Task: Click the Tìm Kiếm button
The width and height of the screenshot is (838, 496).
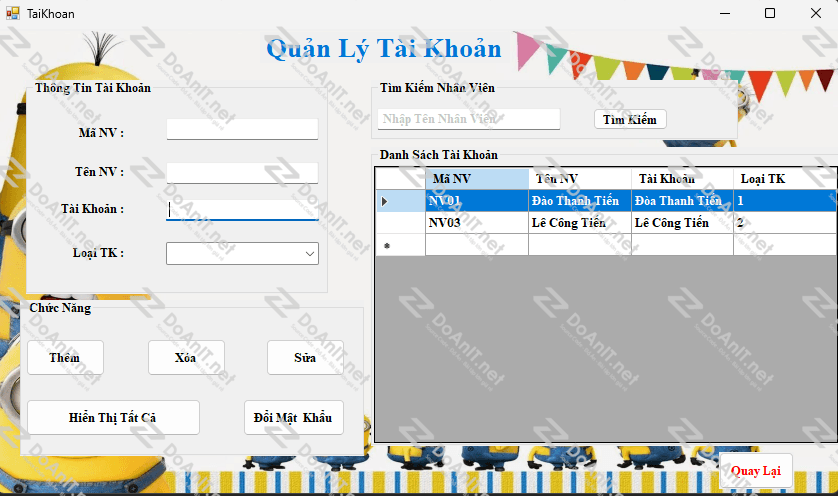Action: [x=630, y=119]
